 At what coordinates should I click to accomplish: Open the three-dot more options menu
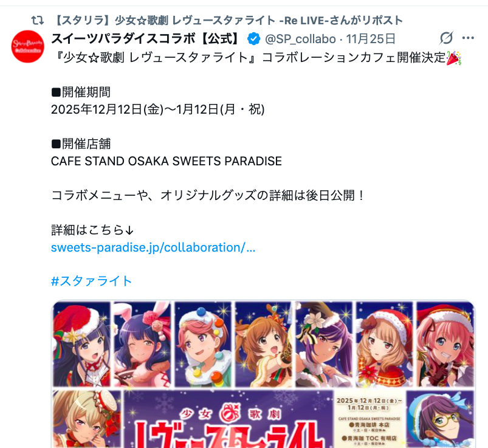coord(468,38)
